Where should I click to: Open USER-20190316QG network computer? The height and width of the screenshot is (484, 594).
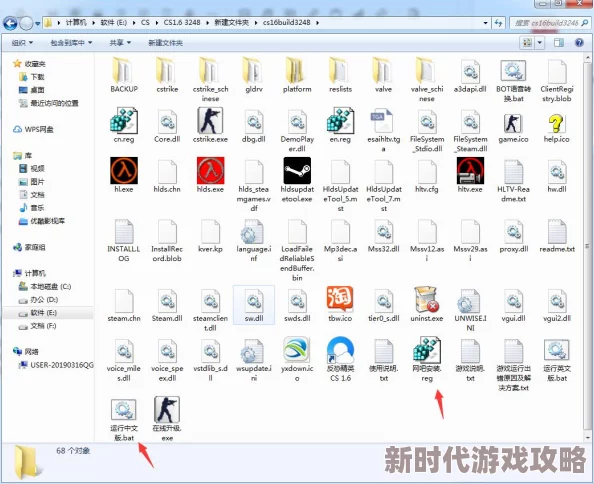coord(56,365)
